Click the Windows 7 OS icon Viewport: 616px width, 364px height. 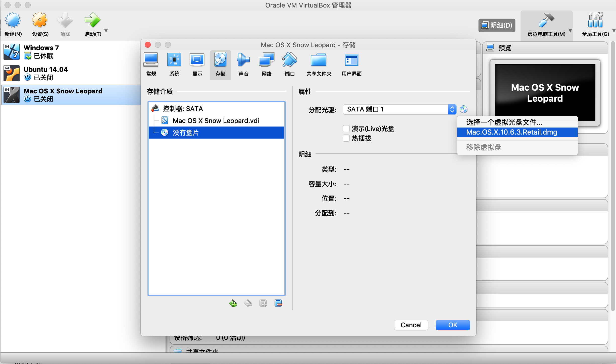pyautogui.click(x=12, y=52)
